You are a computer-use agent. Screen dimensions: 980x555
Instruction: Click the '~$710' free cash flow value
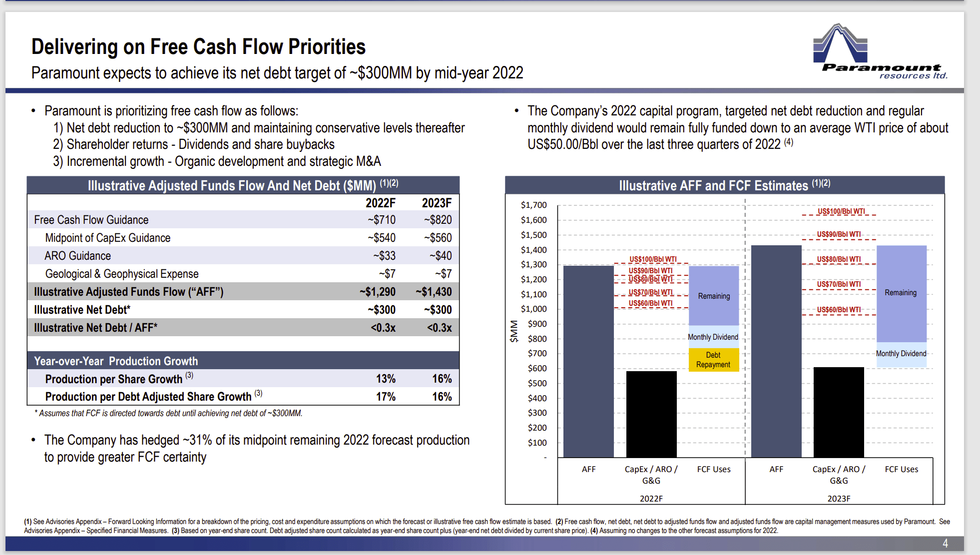click(382, 220)
